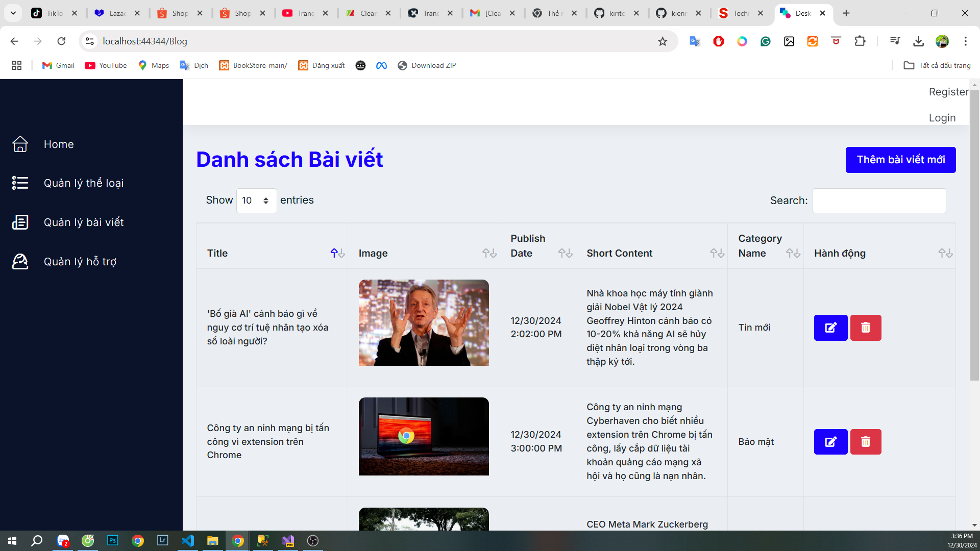Delete the 'Bố già AI' article
The width and height of the screenshot is (980, 551).
[x=866, y=328]
